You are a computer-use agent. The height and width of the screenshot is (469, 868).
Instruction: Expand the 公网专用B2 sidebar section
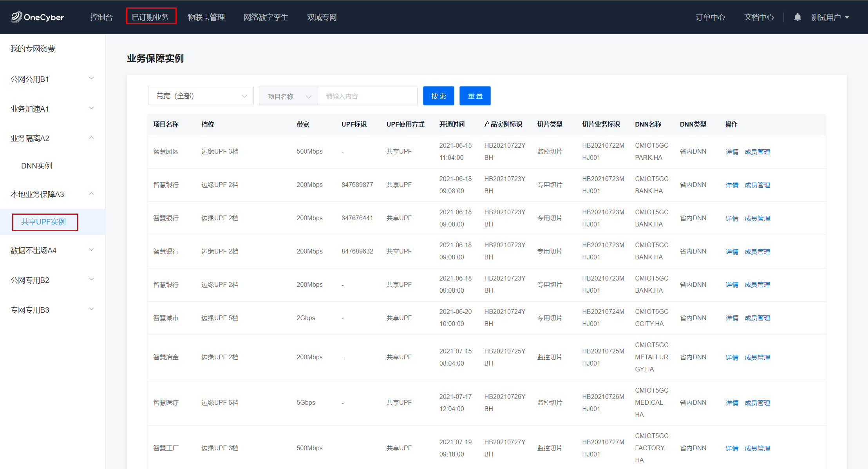pos(52,280)
